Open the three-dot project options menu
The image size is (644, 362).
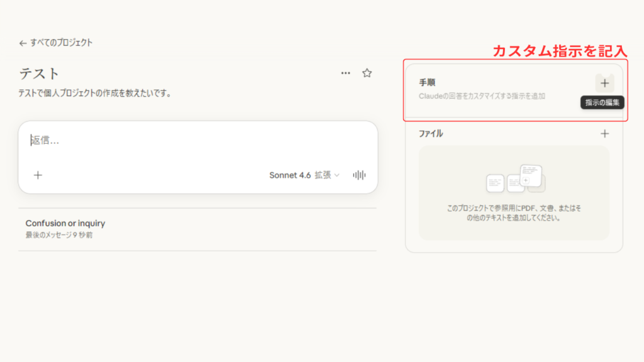[345, 73]
